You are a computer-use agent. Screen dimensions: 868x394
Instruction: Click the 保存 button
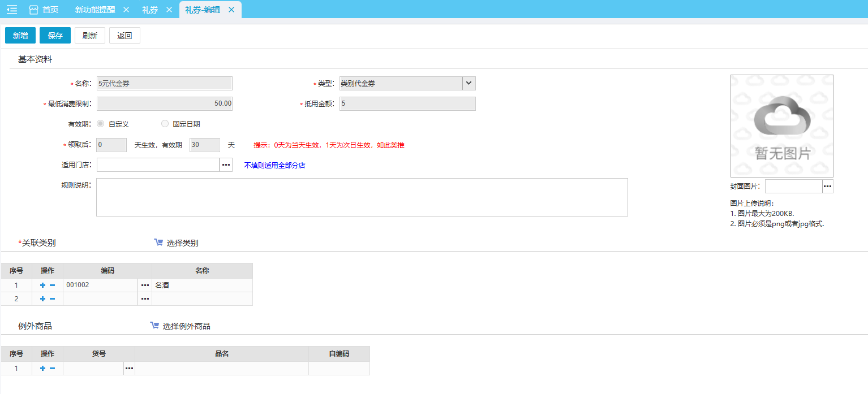coord(55,36)
